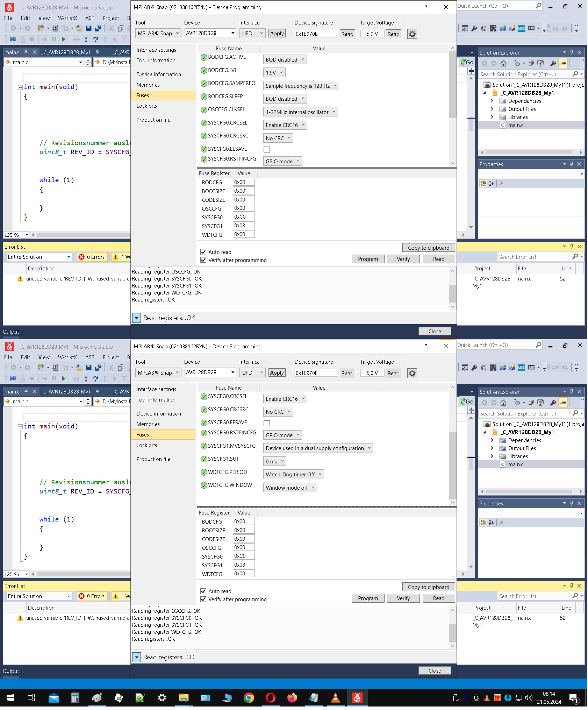Click Verify button in bottom screenshot
Viewport: 588px width, 710px height.
[x=403, y=598]
